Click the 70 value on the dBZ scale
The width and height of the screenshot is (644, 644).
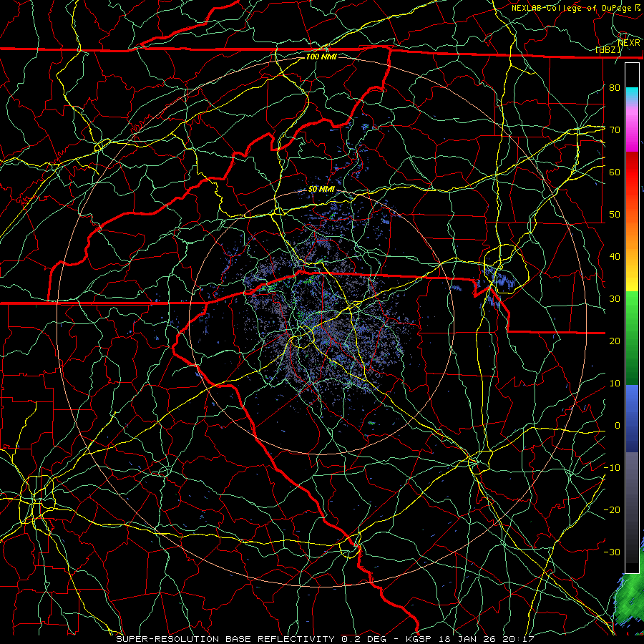[x=615, y=130]
